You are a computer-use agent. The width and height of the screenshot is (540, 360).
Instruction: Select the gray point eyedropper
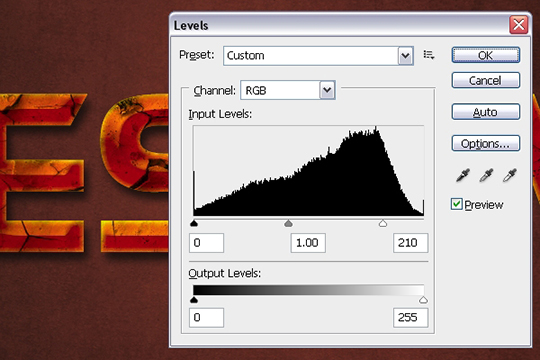click(x=486, y=175)
